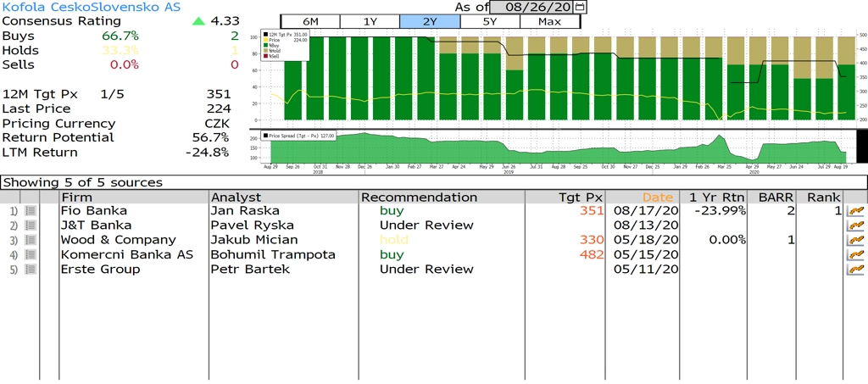Sort by the 1 Yr Rtn column header

tap(713, 197)
